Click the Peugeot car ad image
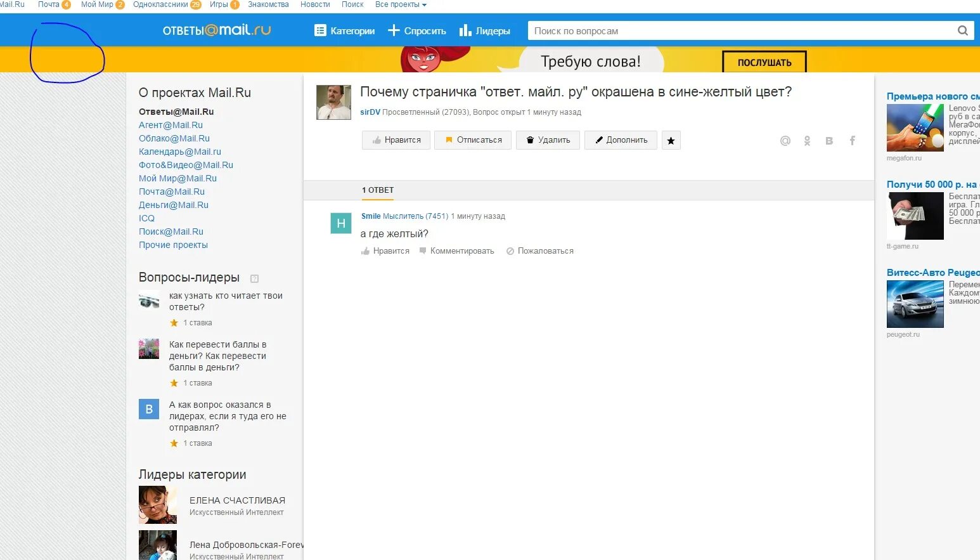The height and width of the screenshot is (560, 980). coord(915,304)
